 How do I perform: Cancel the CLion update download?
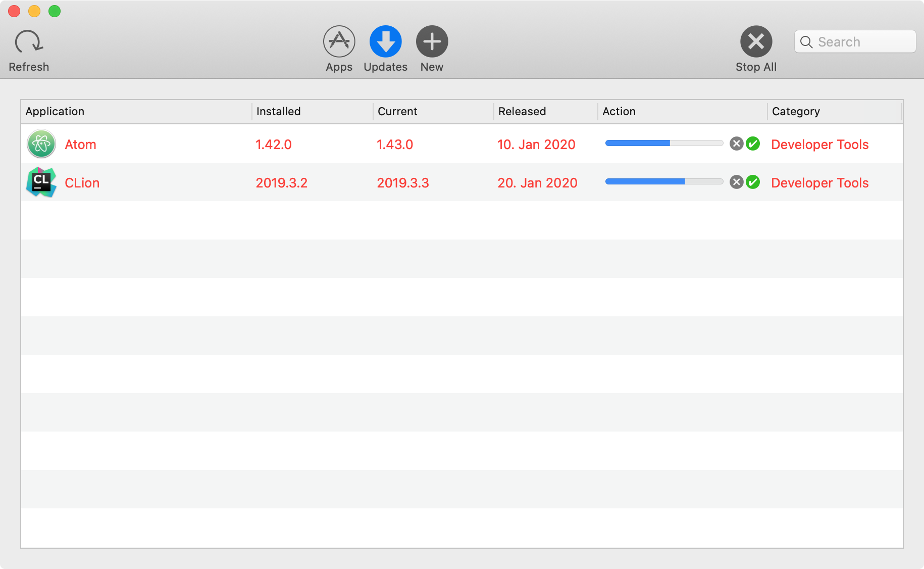click(737, 182)
